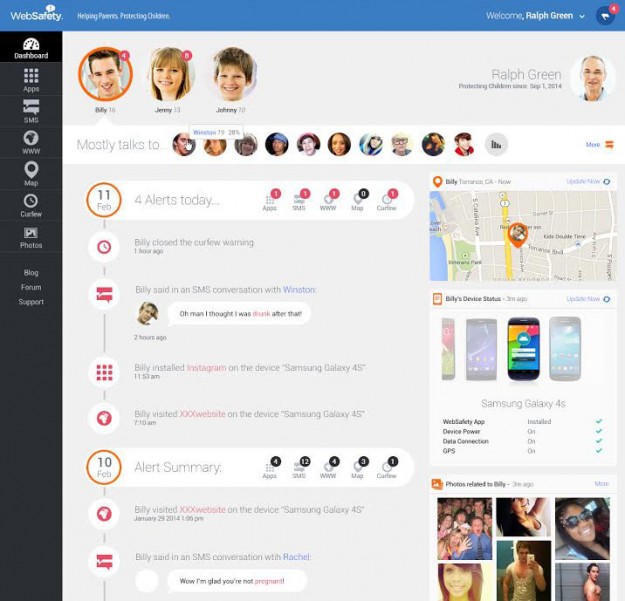Open the Photos section in sidebar
The height and width of the screenshot is (601, 625).
coord(31,237)
